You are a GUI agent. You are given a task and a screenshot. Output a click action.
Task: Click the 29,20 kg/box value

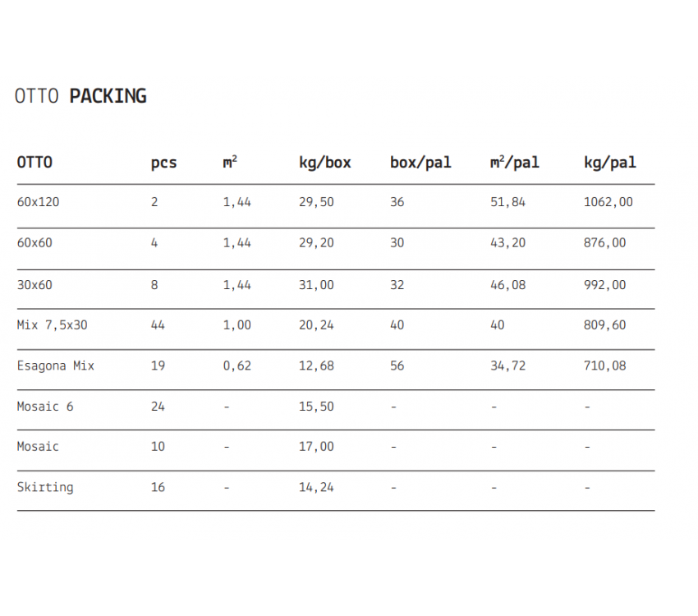coord(316,243)
